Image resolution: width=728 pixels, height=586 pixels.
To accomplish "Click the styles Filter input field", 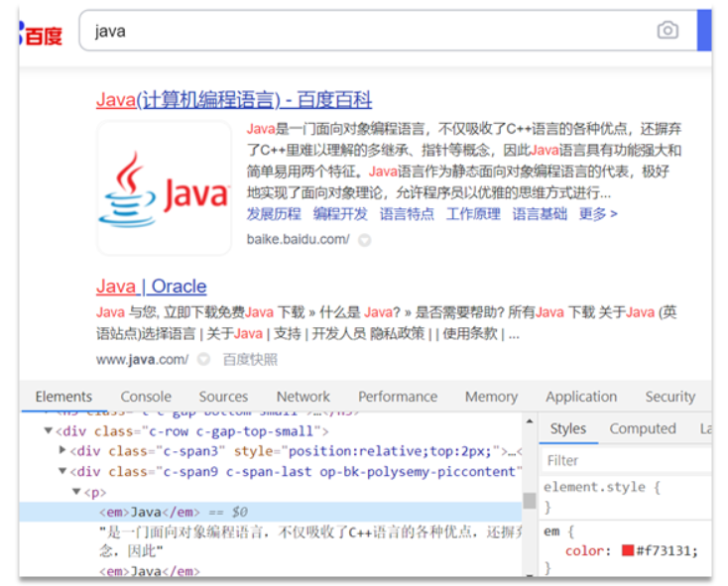I will (627, 461).
